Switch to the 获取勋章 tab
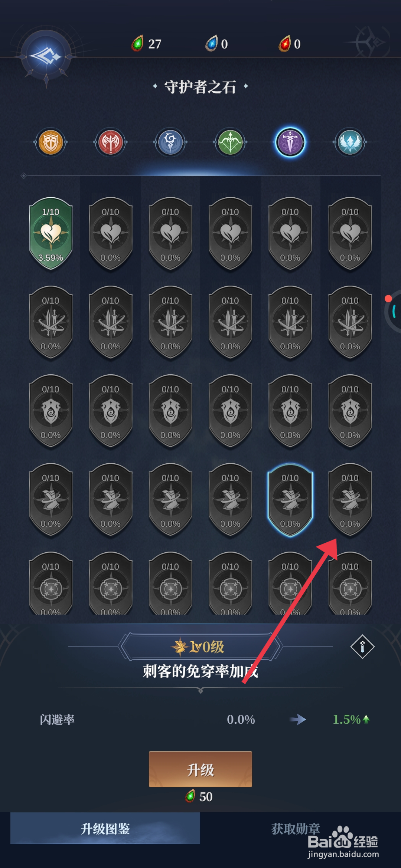The width and height of the screenshot is (401, 868). [x=296, y=828]
